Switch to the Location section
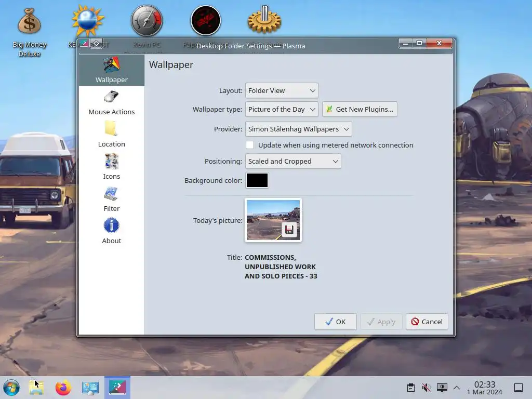 (111, 135)
